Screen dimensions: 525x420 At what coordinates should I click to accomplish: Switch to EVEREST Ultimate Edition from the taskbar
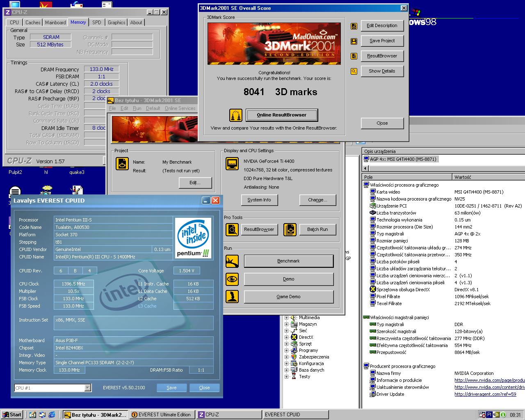162,415
